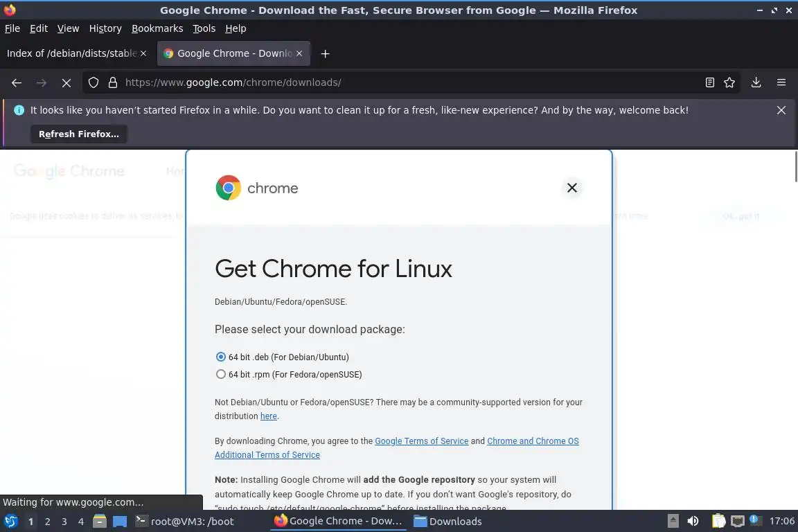Close the Index of /debian/dists tab

point(143,53)
